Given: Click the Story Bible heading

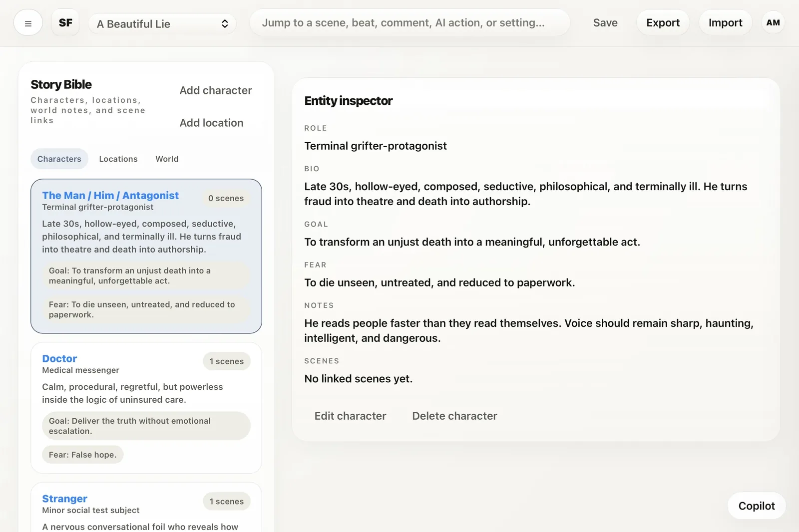Looking at the screenshot, I should pyautogui.click(x=61, y=85).
